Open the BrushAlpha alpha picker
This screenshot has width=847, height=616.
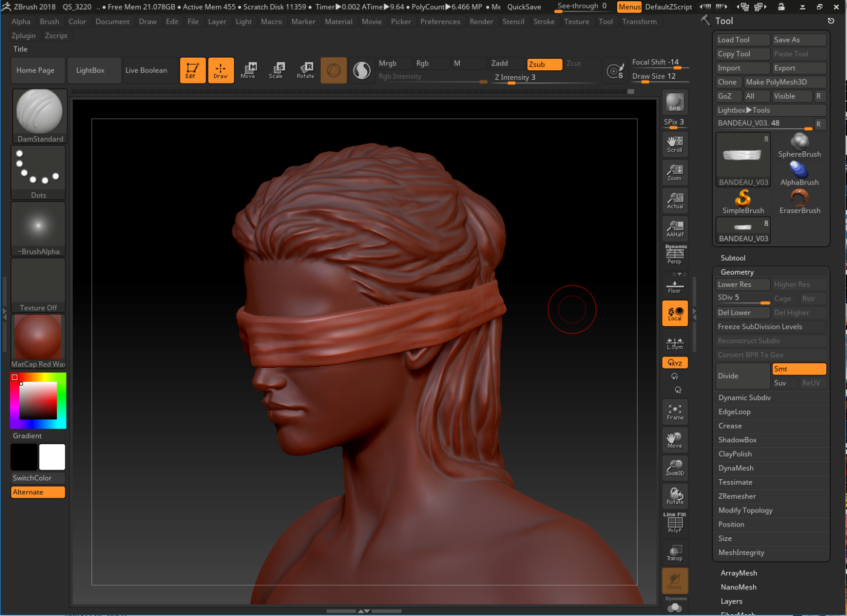(39, 229)
